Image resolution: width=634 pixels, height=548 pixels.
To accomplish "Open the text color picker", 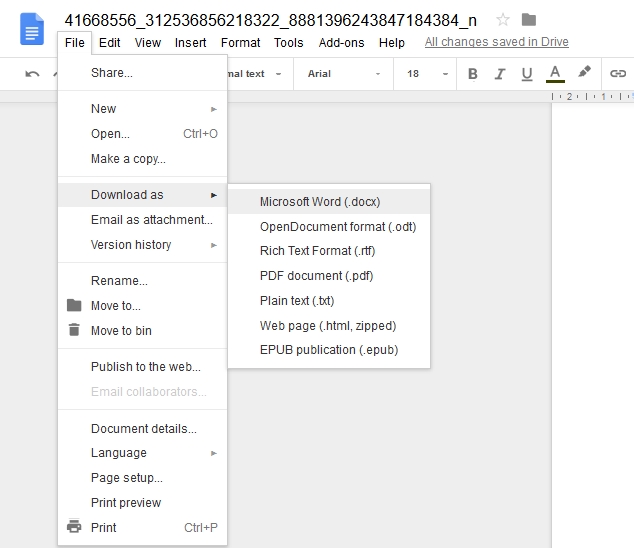I will click(555, 74).
